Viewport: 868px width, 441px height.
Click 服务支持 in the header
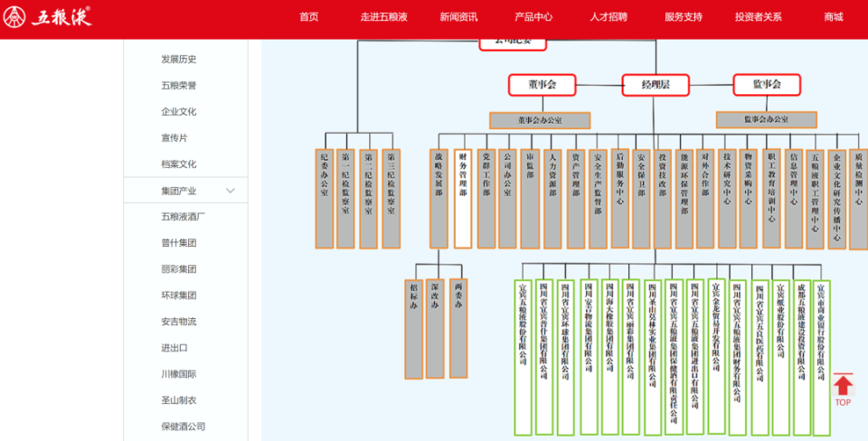[684, 17]
